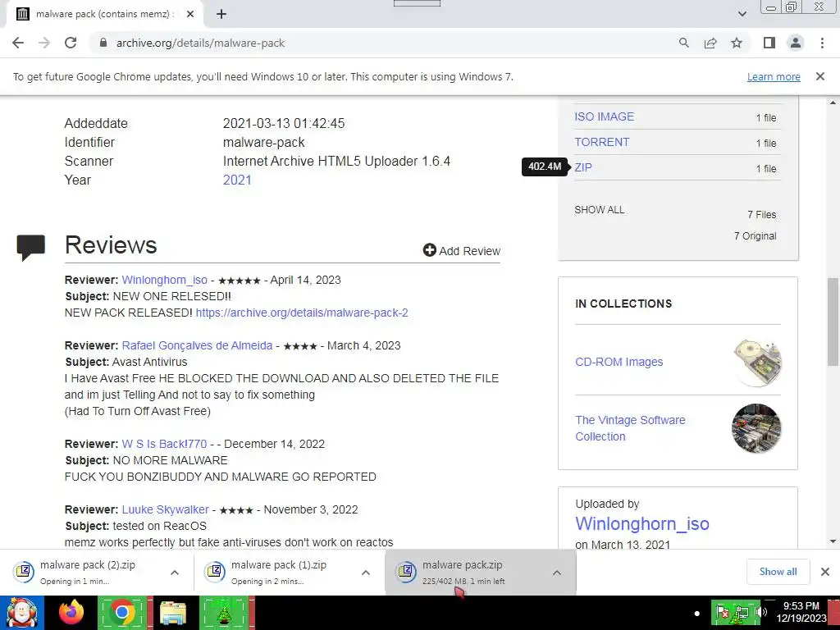
Task: Click the Christmas tree taskbar icon
Action: 224,613
